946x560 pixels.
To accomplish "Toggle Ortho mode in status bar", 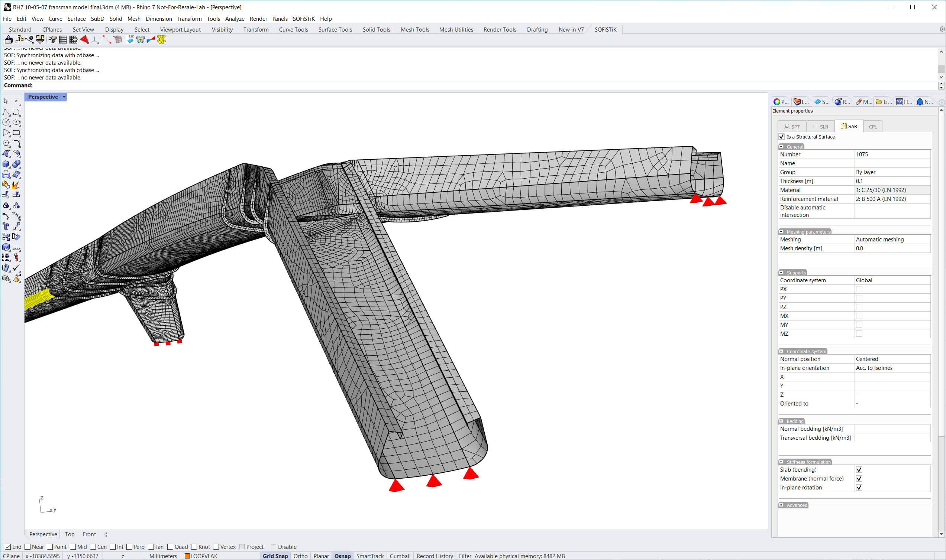I will coord(300,556).
